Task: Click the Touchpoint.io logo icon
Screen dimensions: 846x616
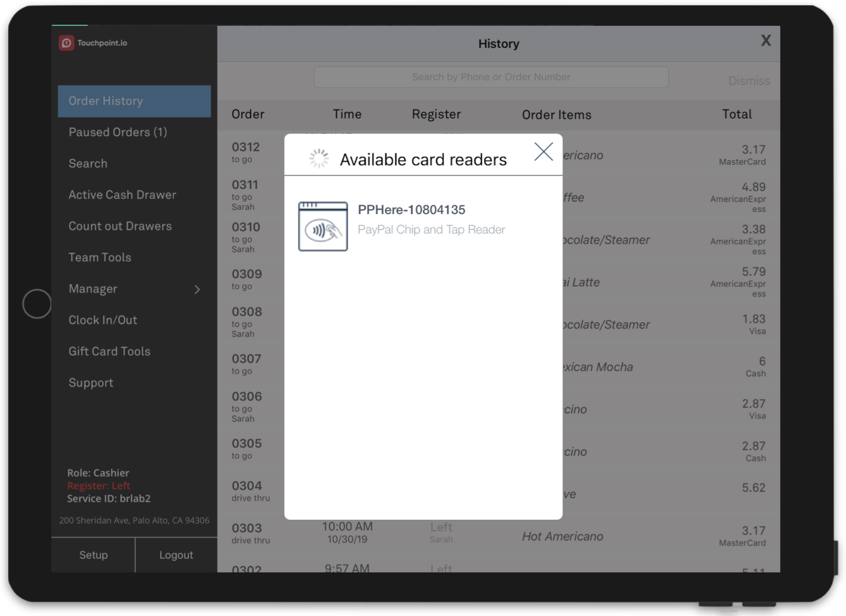Action: click(x=66, y=43)
